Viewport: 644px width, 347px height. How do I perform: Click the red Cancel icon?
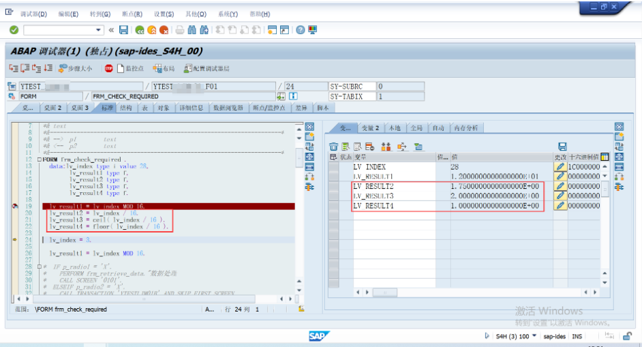164,30
